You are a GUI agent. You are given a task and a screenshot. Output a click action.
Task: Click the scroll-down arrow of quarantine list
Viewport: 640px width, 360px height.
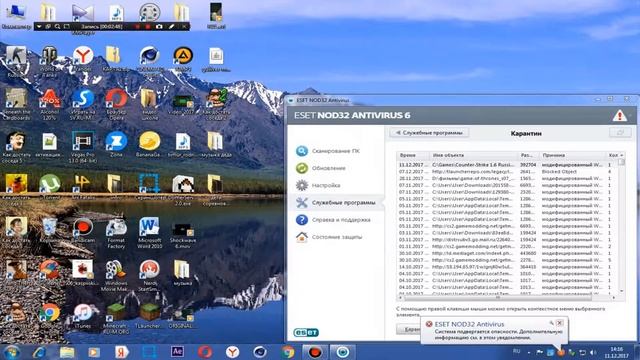point(622,291)
